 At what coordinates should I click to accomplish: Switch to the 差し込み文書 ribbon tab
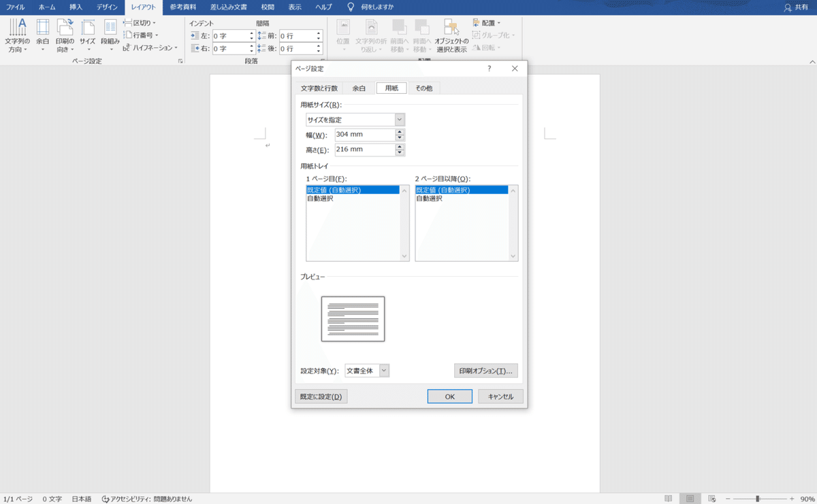click(x=228, y=7)
